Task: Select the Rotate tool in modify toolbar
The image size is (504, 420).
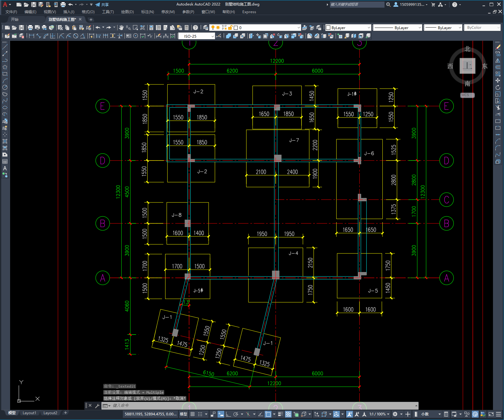Action: coord(498,87)
